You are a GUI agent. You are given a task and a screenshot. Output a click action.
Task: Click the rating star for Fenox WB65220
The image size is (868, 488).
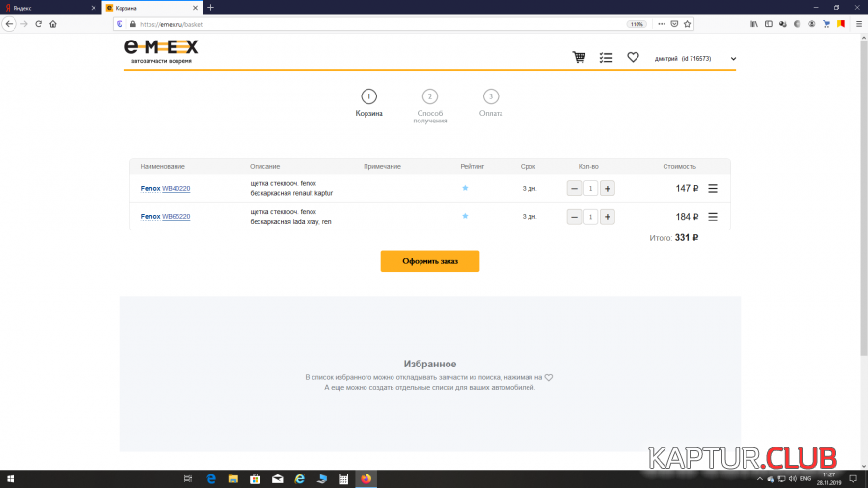click(x=465, y=217)
